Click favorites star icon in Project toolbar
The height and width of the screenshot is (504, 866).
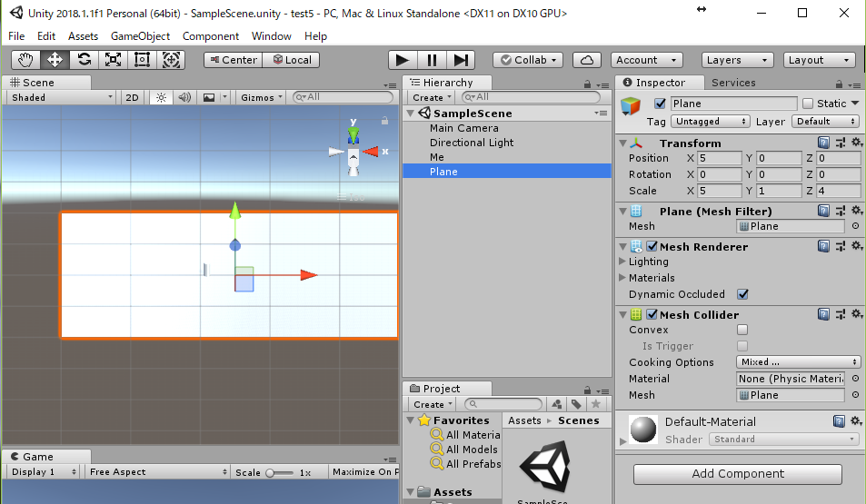click(595, 404)
